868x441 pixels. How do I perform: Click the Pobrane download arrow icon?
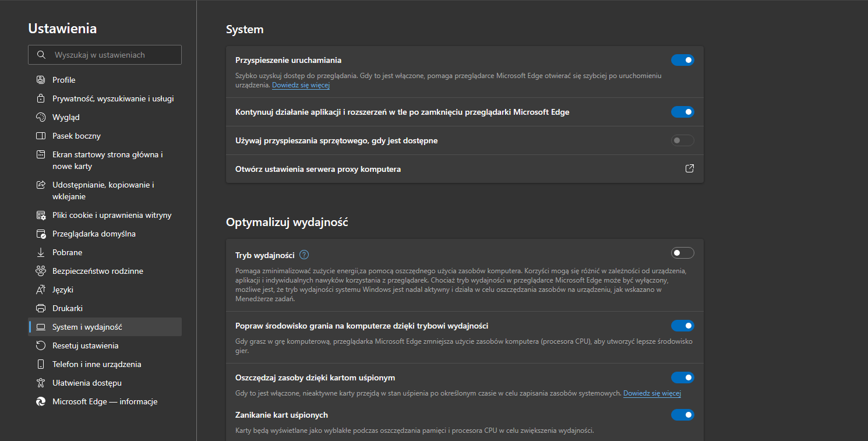[x=41, y=252]
